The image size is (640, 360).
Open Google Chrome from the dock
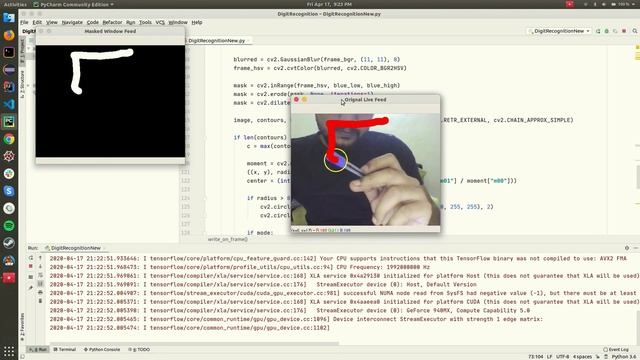(9, 139)
